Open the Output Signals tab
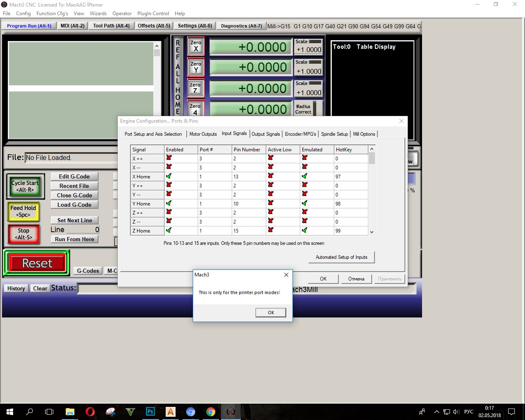Image resolution: width=525 pixels, height=420 pixels. pyautogui.click(x=266, y=134)
